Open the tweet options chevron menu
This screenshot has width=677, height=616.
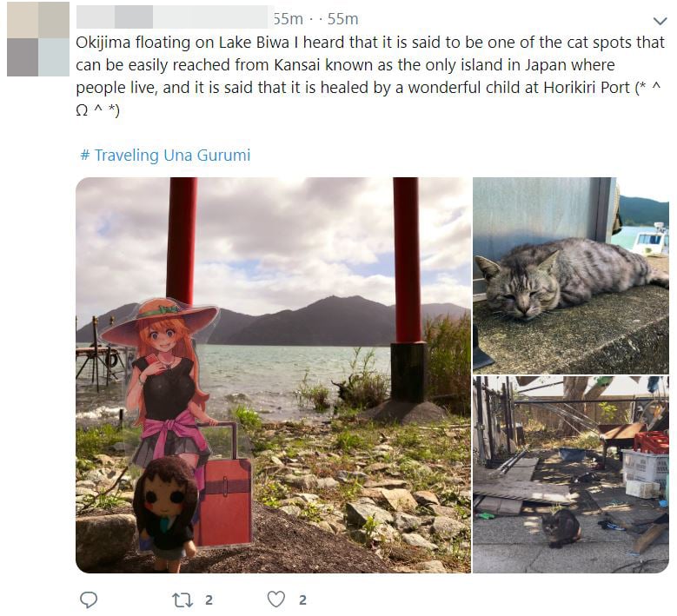pos(660,21)
